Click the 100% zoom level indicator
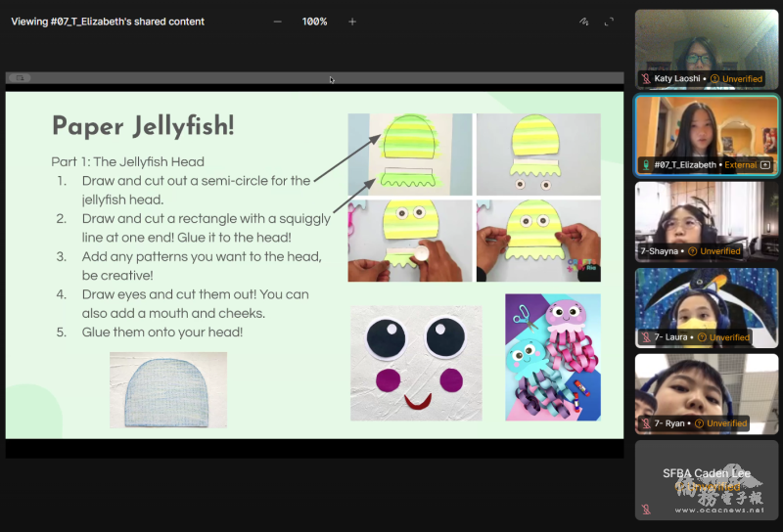 314,22
